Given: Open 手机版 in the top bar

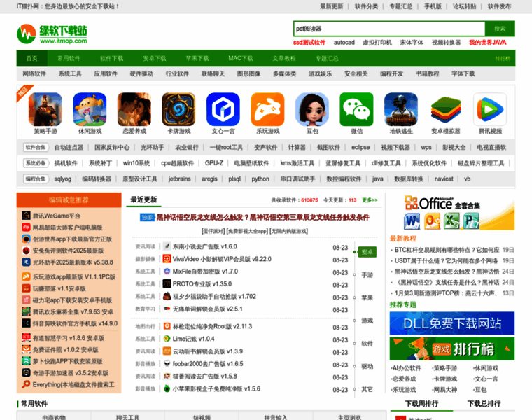Looking at the screenshot, I should click(433, 6).
